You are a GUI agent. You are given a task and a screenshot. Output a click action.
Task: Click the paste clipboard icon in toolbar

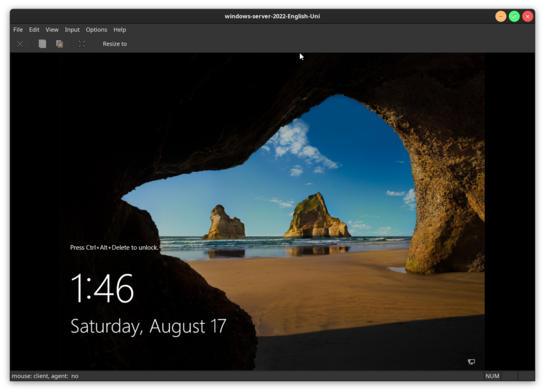(60, 44)
